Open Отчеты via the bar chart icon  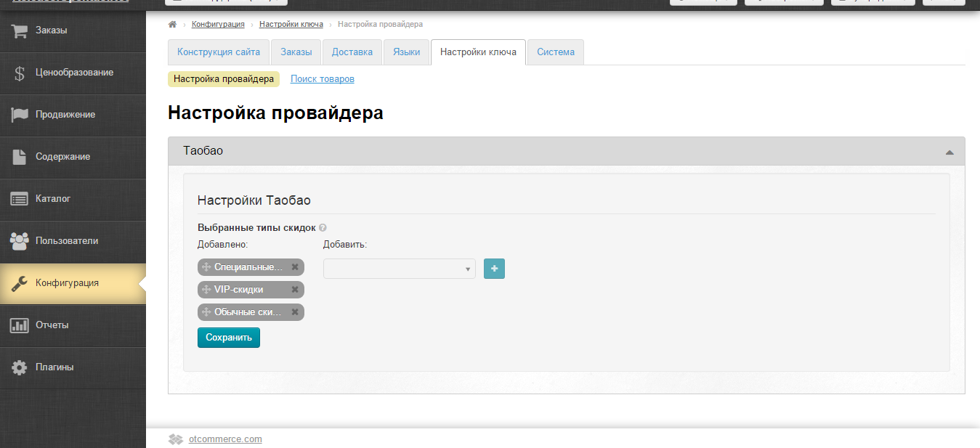[x=20, y=325]
